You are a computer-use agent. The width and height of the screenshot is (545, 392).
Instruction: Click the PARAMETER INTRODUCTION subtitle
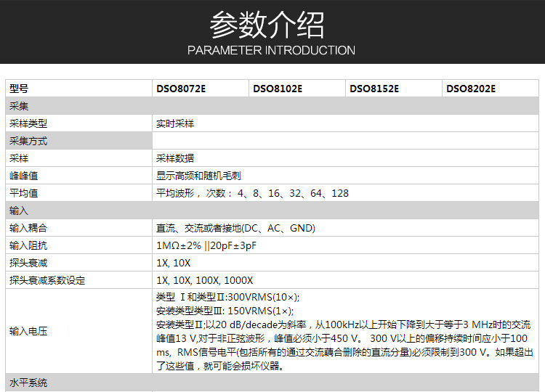coord(271,51)
